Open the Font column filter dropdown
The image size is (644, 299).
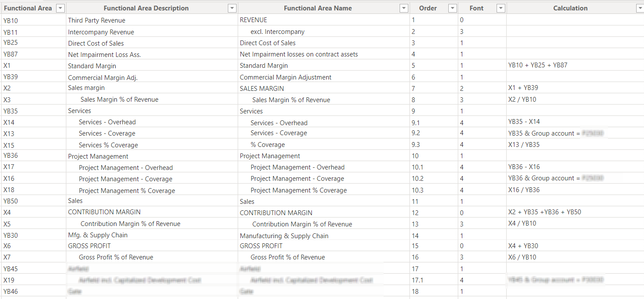pyautogui.click(x=501, y=8)
